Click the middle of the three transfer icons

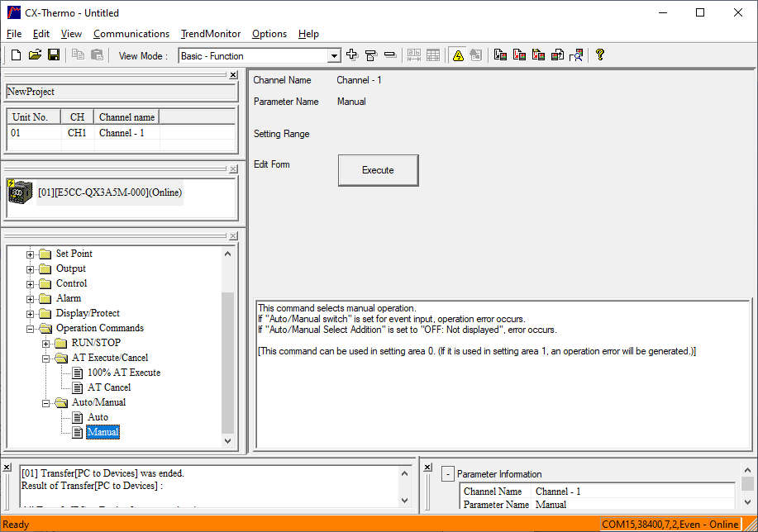519,55
